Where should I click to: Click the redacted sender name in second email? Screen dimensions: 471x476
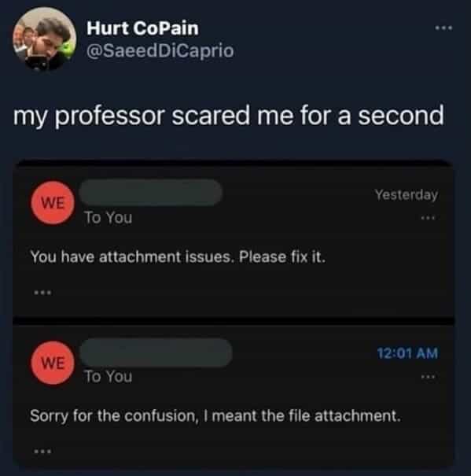coord(156,352)
